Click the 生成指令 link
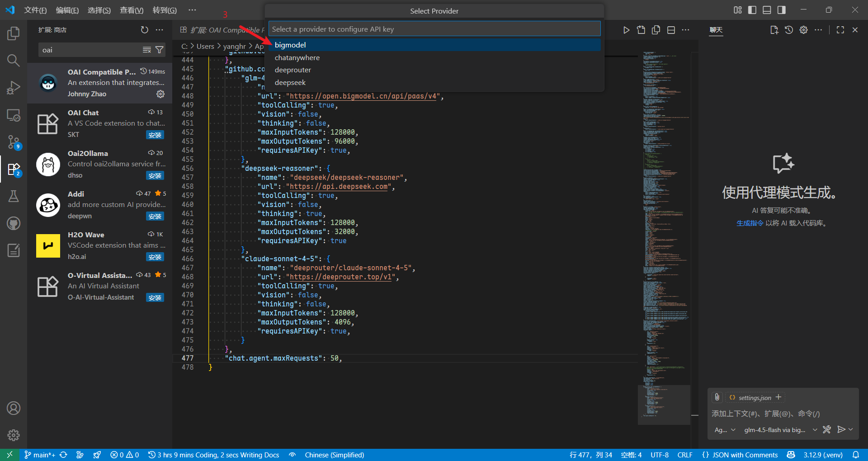This screenshot has width=868, height=461. click(x=750, y=223)
